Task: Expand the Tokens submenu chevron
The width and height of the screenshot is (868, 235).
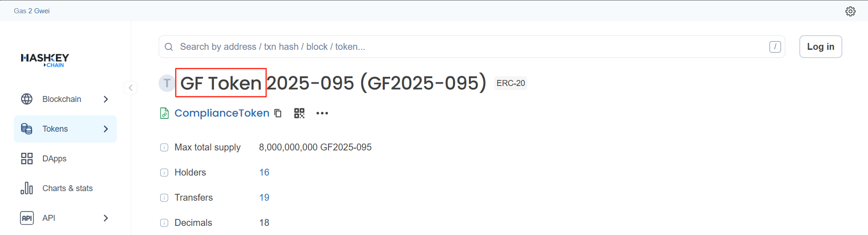Action: tap(106, 129)
